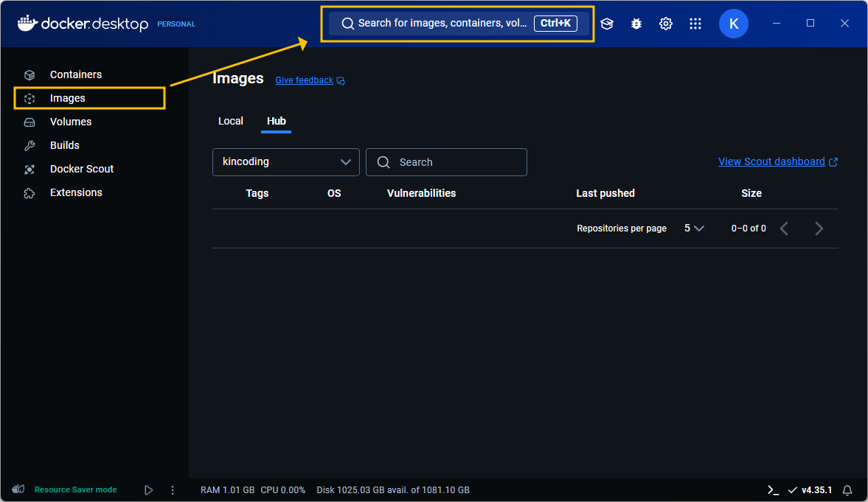Click the v4.35.1 version indicator
The image size is (868, 502).
(x=810, y=489)
